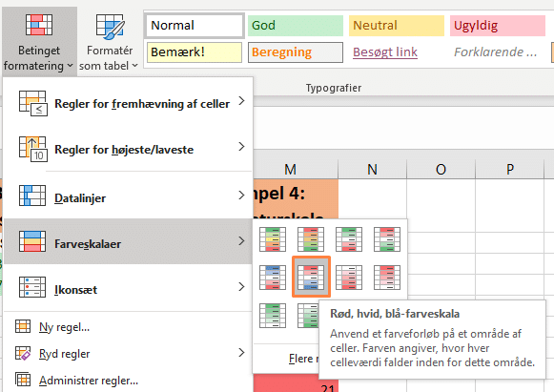The image size is (554, 392).
Task: Click the Formatér som tabel ribbon icon
Action: point(111,26)
